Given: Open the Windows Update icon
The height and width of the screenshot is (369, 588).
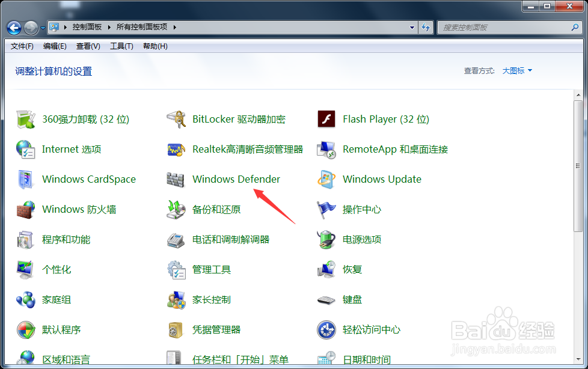Looking at the screenshot, I should tap(326, 179).
